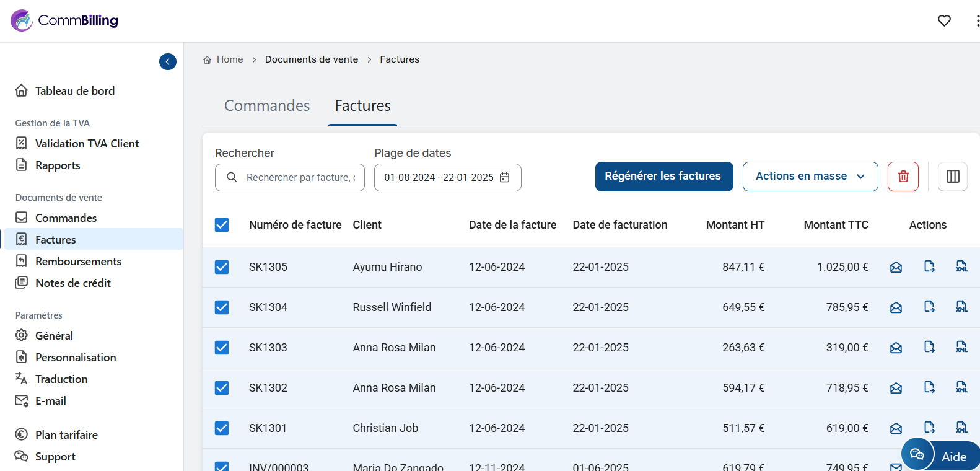The width and height of the screenshot is (980, 471).
Task: Toggle the select-all checkbox in table header
Action: tap(222, 225)
